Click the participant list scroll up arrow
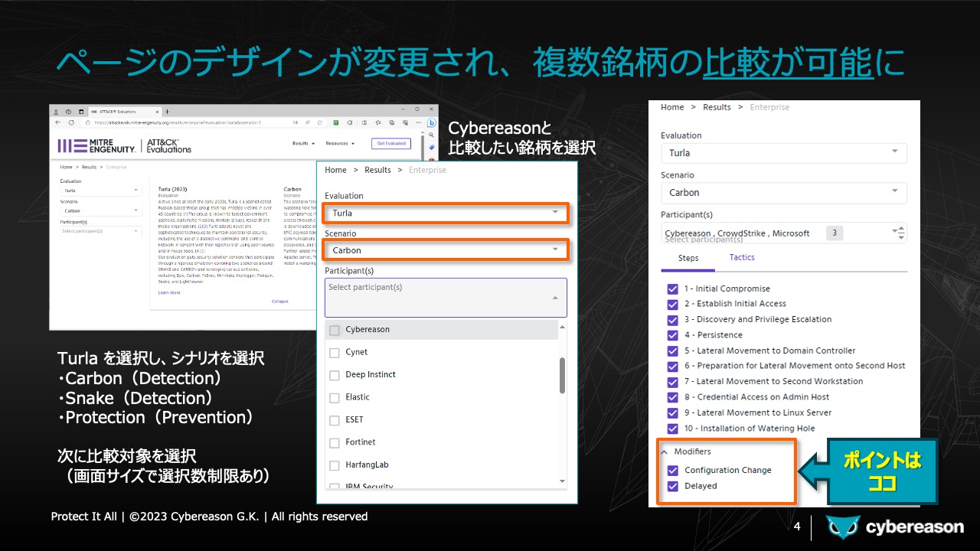 (563, 328)
